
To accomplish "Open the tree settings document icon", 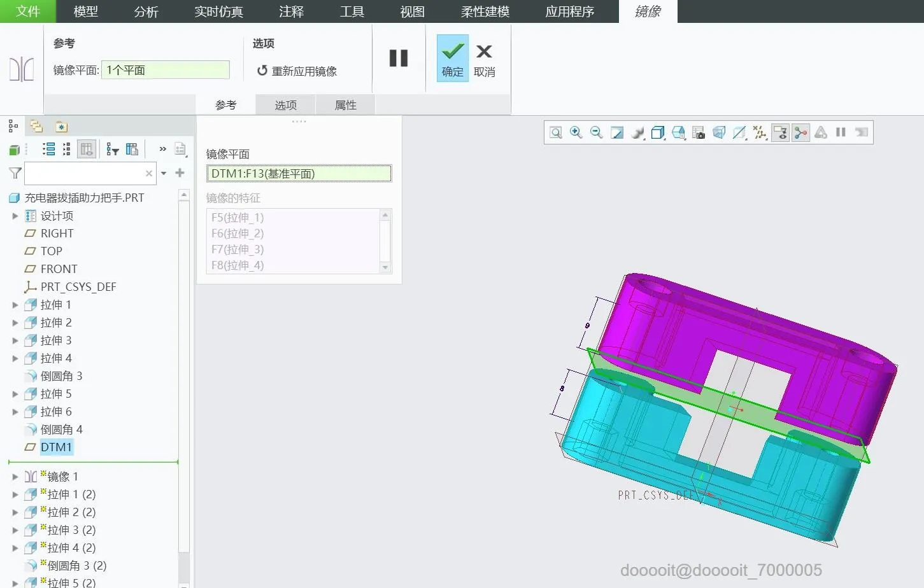I will pyautogui.click(x=180, y=150).
